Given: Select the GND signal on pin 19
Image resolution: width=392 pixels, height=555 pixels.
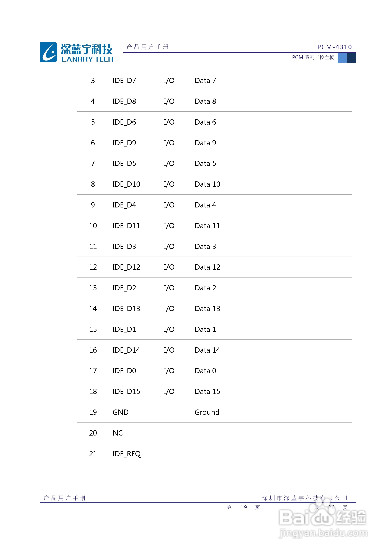Looking at the screenshot, I should 120,412.
